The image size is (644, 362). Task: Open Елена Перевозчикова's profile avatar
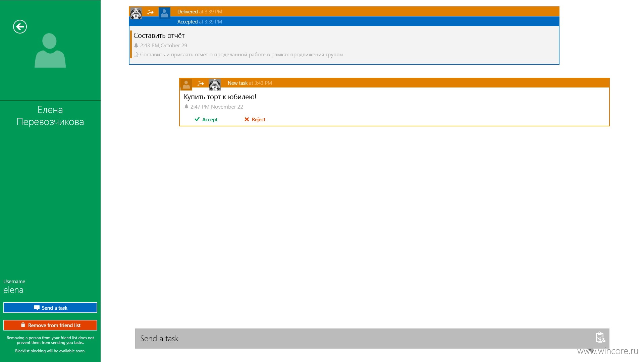pos(50,50)
